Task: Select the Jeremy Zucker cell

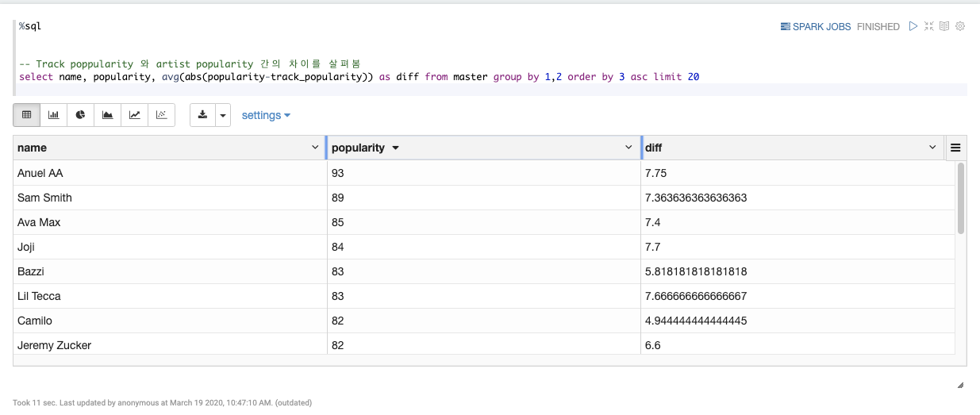Action: [x=170, y=344]
